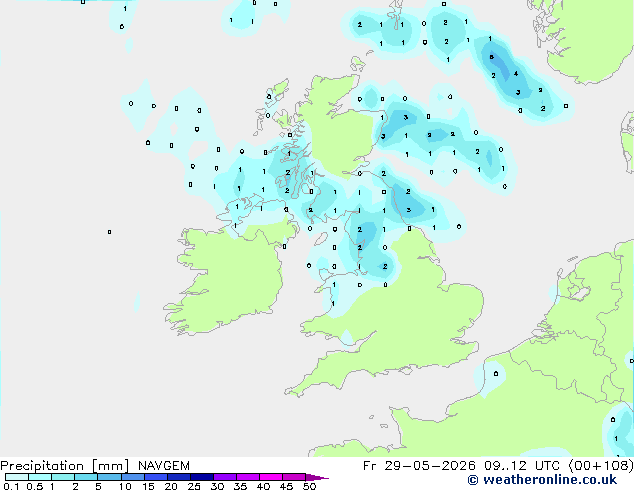Select the 10 to 15 legend swatch
The height and width of the screenshot is (490, 634).
point(133,477)
